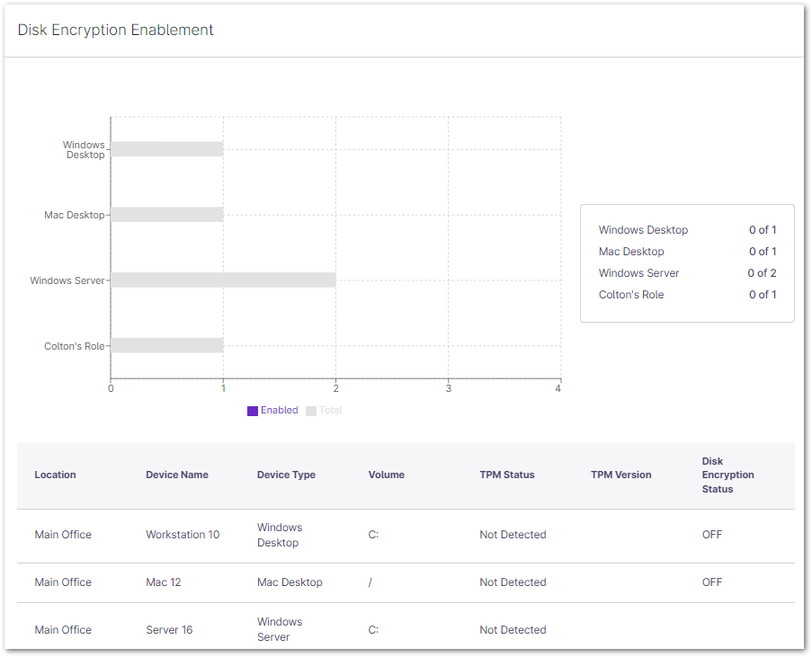
Task: Sort table by Location column header
Action: (x=55, y=475)
